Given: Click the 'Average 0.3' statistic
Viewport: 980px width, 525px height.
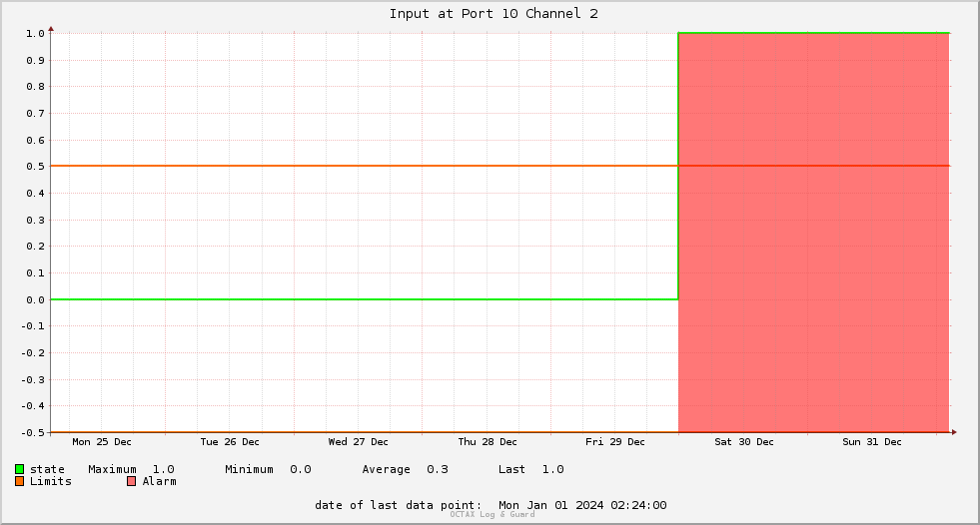Looking at the screenshot, I should click(405, 469).
